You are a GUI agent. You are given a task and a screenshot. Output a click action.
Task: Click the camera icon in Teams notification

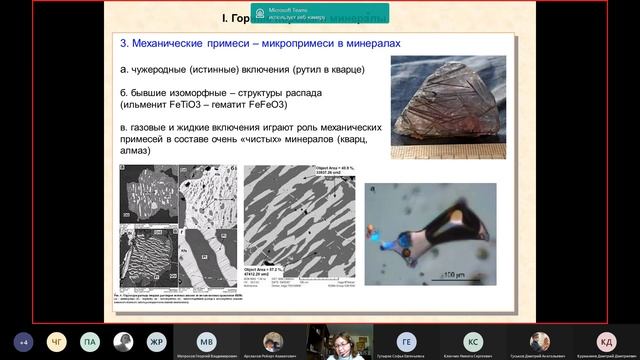(260, 13)
